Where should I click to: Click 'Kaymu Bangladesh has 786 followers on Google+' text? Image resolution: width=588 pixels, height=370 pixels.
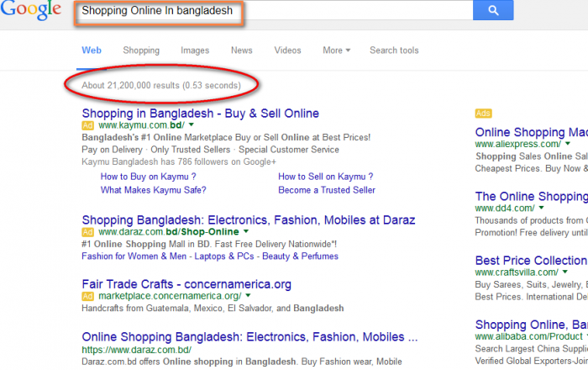[x=179, y=161]
